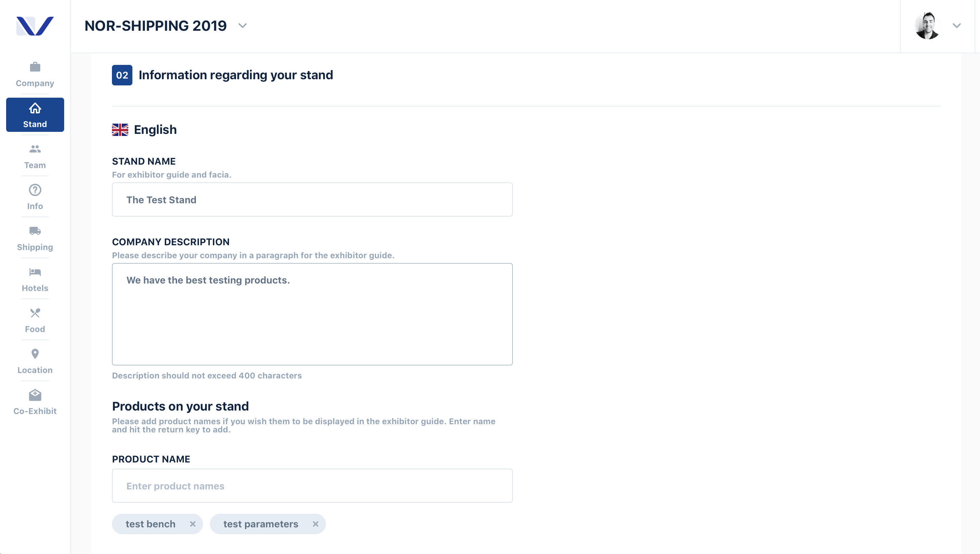Open the Hotels bed icon
This screenshot has height=554, width=980.
tap(35, 272)
